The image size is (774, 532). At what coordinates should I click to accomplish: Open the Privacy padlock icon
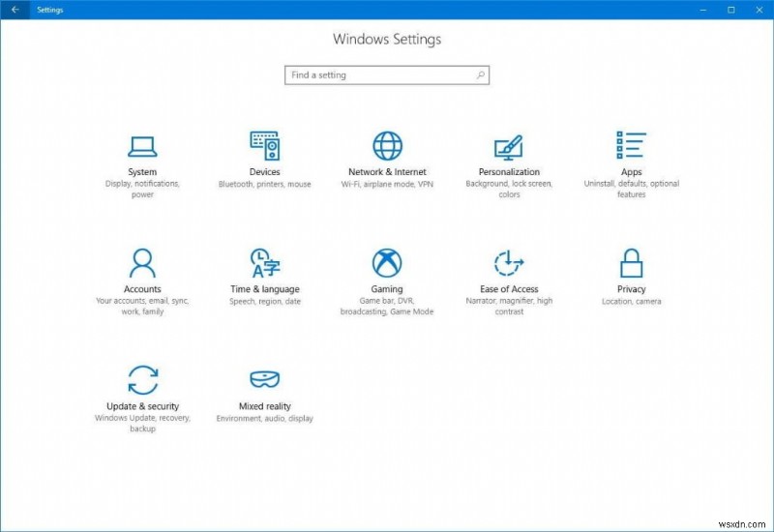(632, 262)
